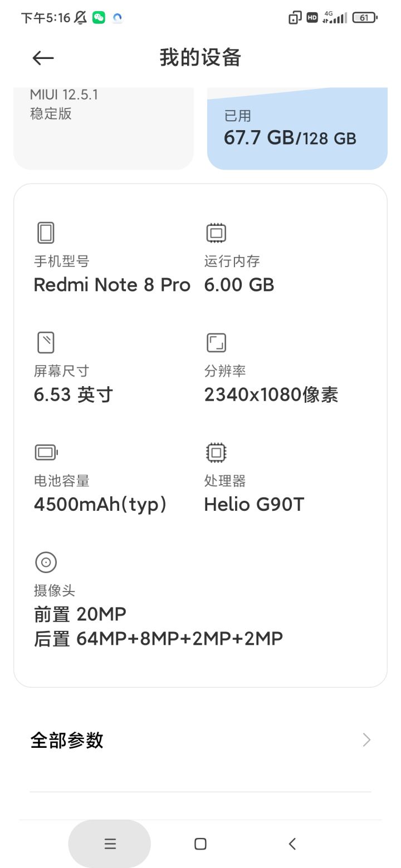Open the storage card showing 67.7 GB
This screenshot has width=401, height=868.
coord(297,129)
